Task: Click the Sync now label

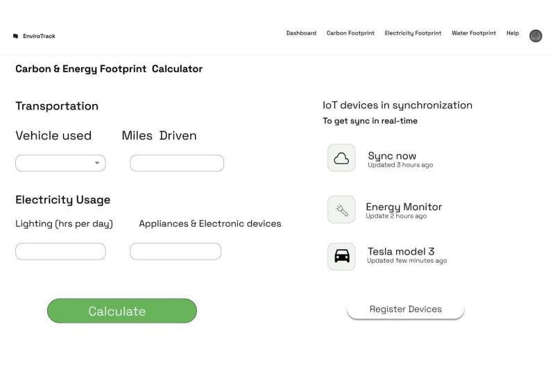Action: 392,156
